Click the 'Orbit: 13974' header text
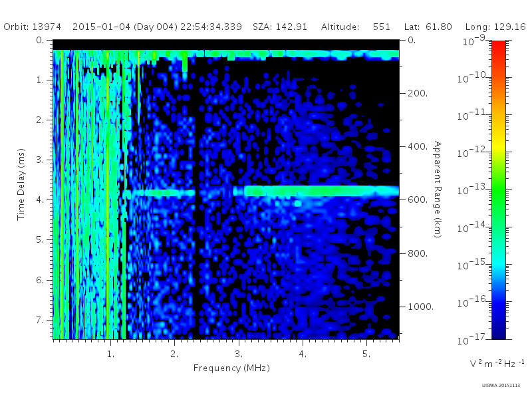 point(32,27)
